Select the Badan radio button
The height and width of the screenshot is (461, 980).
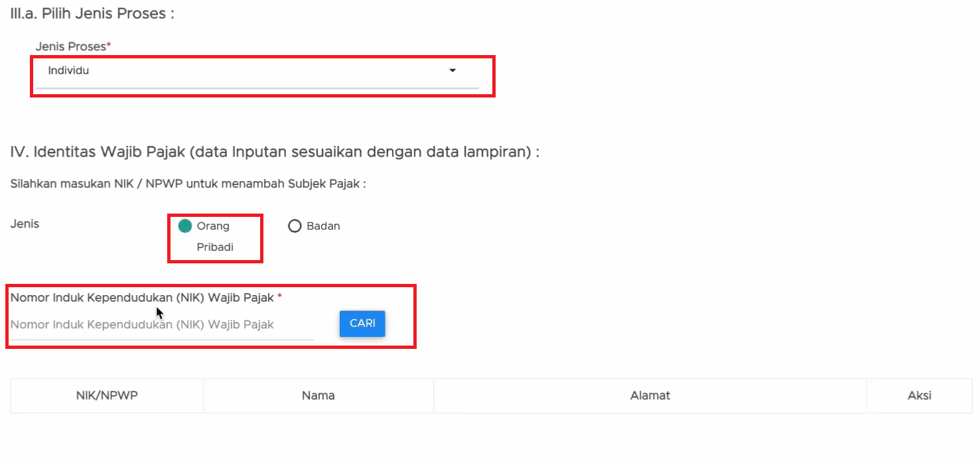tap(295, 226)
